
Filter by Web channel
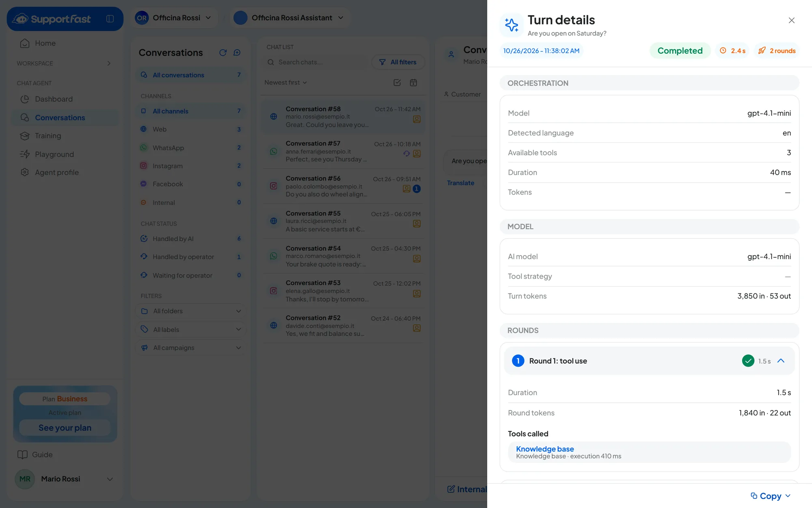click(191, 129)
